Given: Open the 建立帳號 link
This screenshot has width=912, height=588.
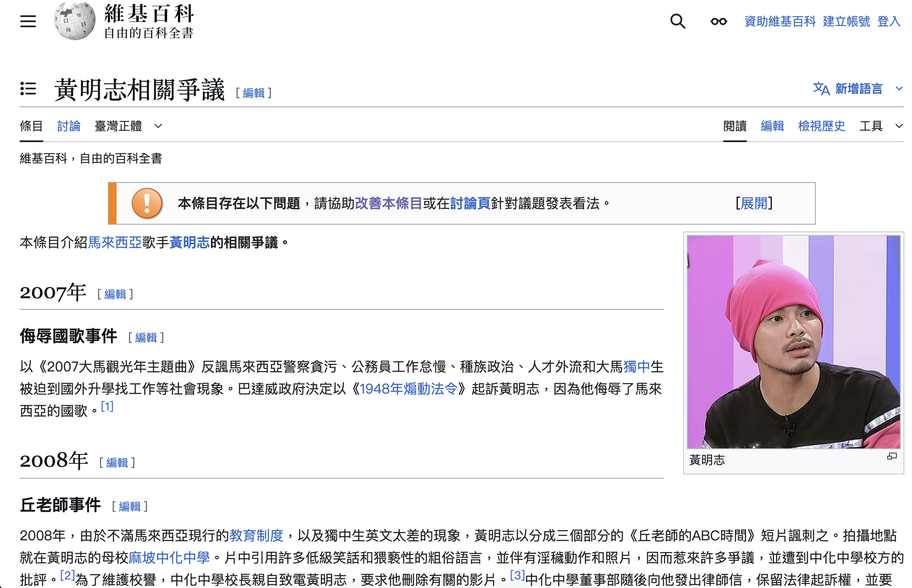Looking at the screenshot, I should pyautogui.click(x=846, y=21).
